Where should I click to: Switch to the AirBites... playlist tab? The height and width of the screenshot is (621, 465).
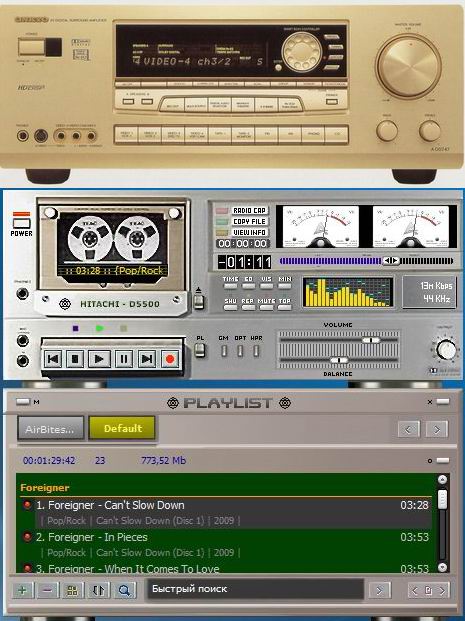pyautogui.click(x=51, y=428)
